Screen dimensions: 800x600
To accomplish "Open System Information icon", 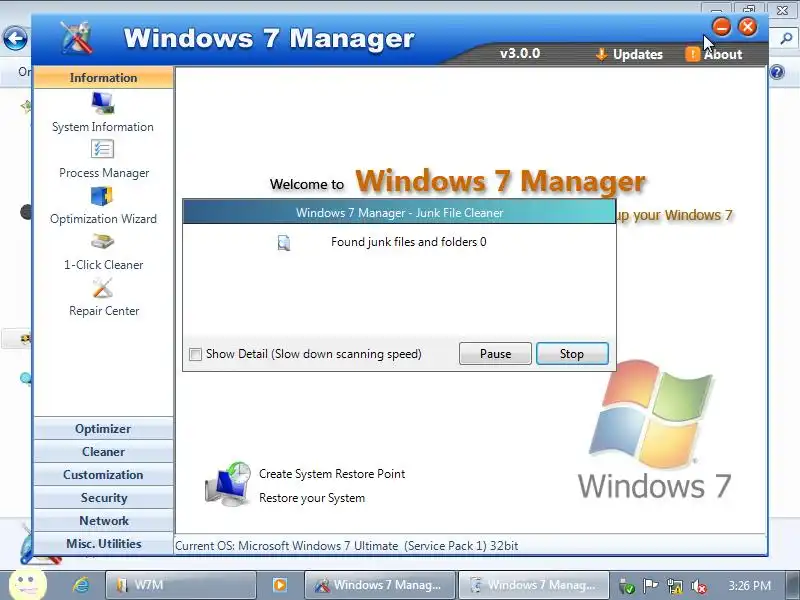I will (x=103, y=104).
